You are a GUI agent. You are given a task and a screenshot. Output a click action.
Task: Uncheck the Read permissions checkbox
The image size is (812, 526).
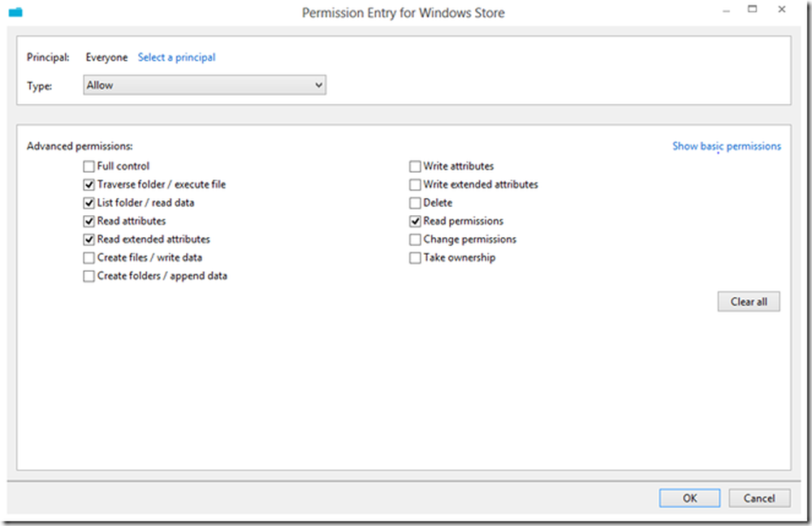click(x=415, y=221)
